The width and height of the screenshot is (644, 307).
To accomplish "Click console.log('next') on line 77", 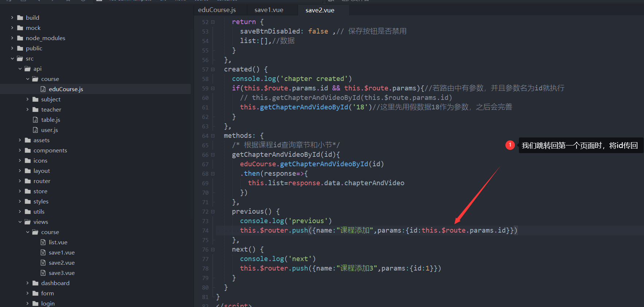I will pyautogui.click(x=278, y=259).
